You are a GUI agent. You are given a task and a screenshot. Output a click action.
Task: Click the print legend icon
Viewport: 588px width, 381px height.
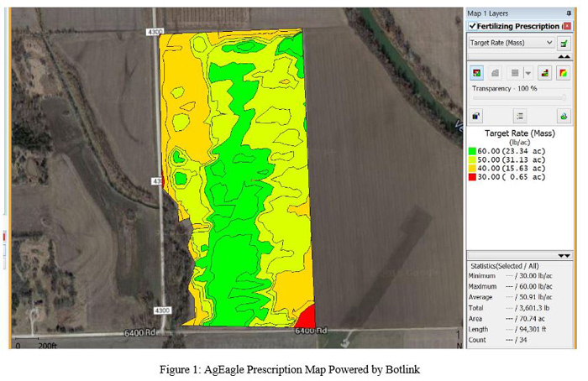coord(564,116)
